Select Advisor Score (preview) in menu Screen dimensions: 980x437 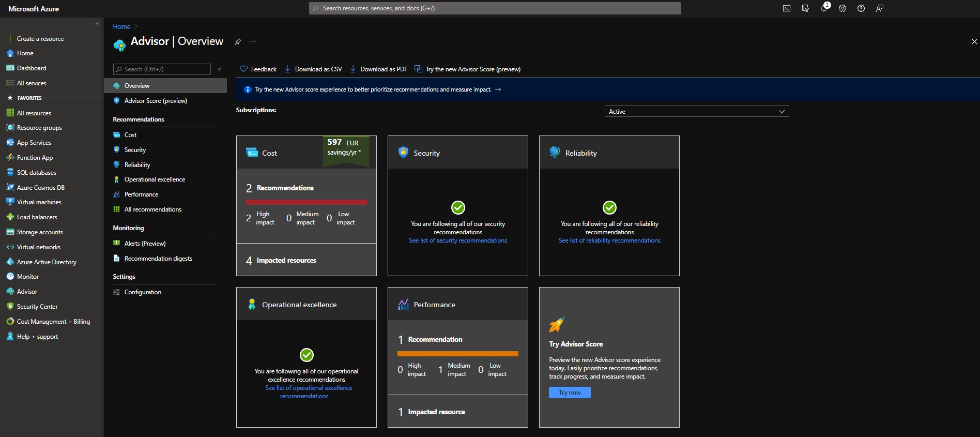(156, 101)
